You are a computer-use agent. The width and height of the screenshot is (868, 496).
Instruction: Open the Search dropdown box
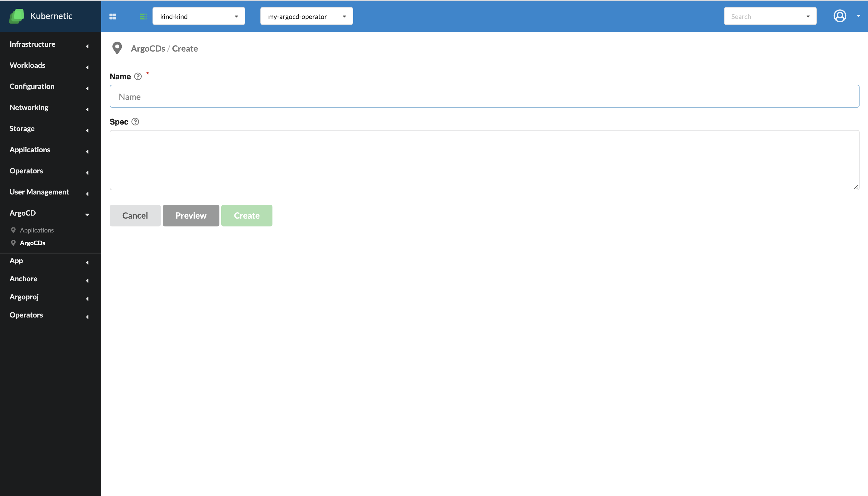[x=770, y=16]
